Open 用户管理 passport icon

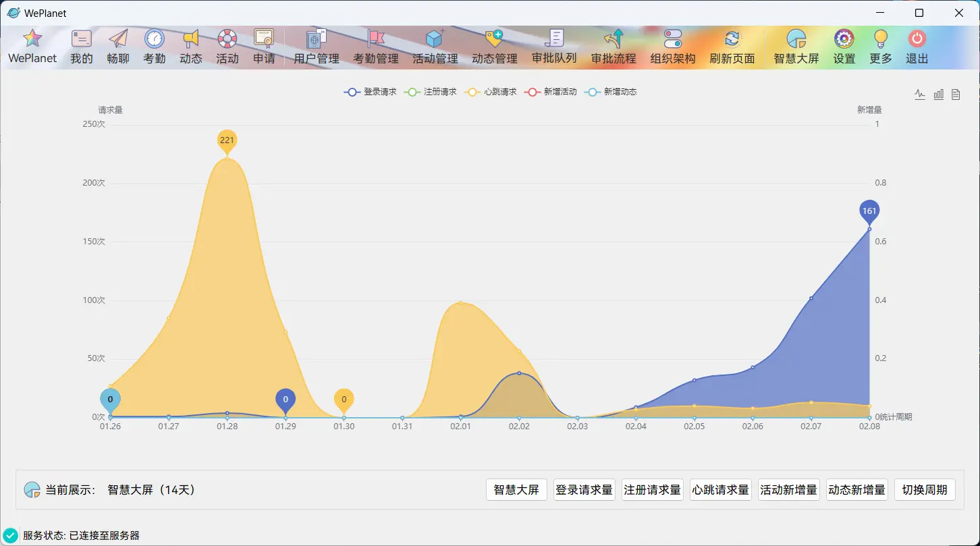(317, 38)
